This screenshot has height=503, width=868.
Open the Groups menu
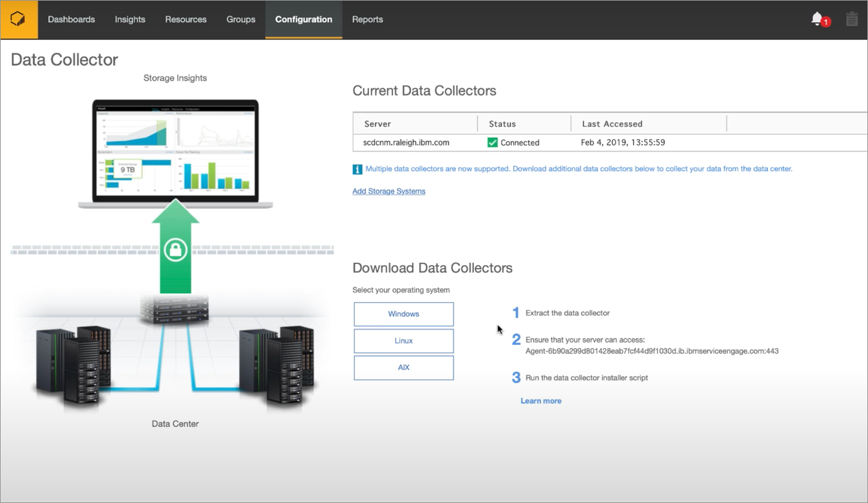tap(241, 19)
